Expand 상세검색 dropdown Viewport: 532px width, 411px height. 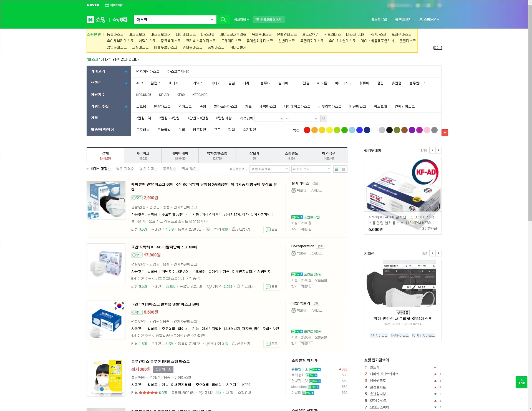coord(241,20)
